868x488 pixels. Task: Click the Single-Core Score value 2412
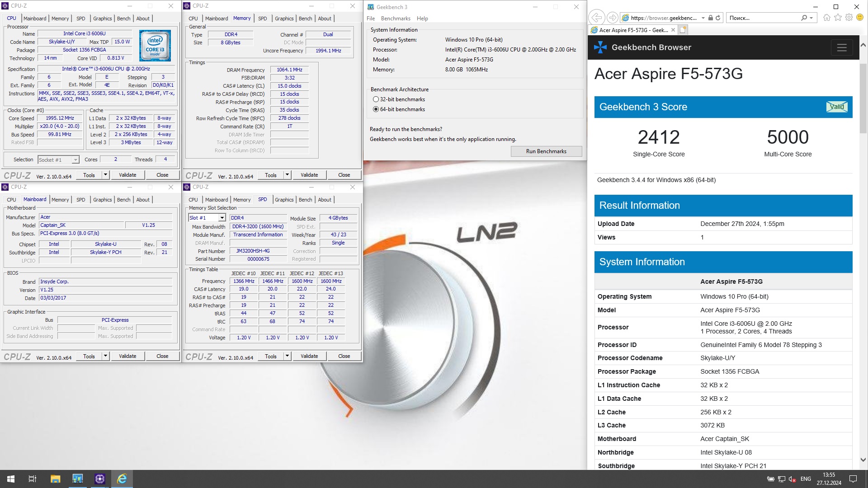pos(659,137)
